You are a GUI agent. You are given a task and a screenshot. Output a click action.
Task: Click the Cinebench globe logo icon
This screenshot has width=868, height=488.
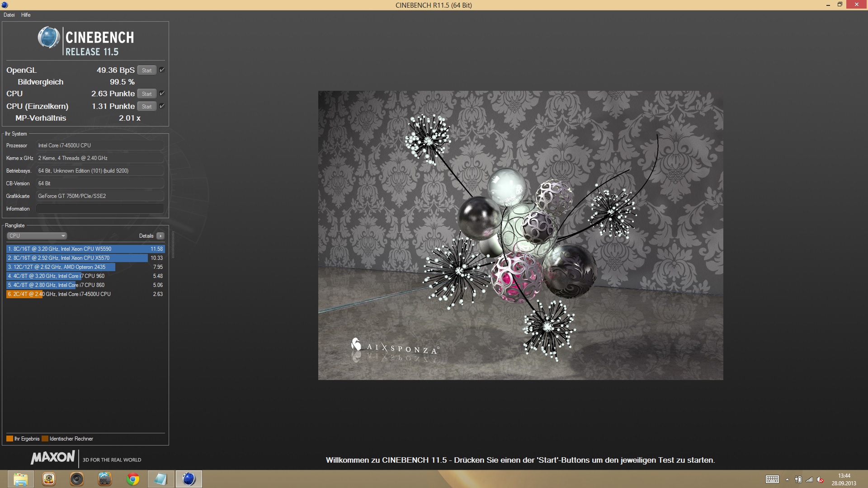(49, 38)
